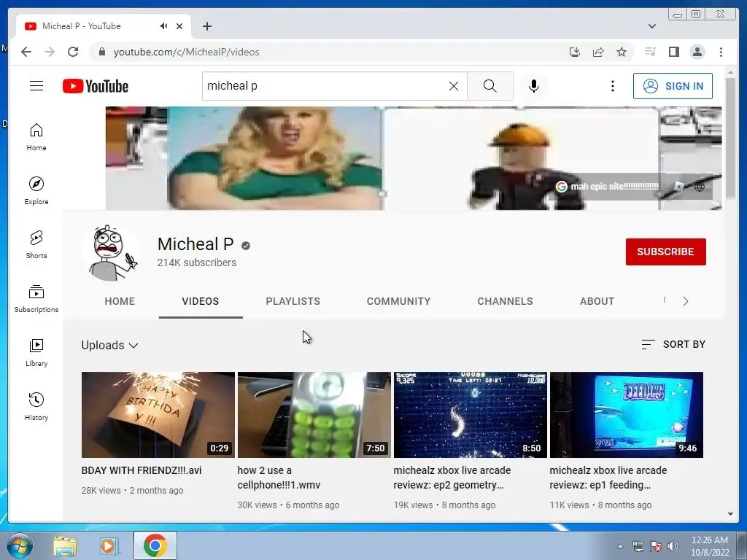Click the channel verified checkmark badge
Screen dimensions: 747x560
pyautogui.click(x=246, y=246)
